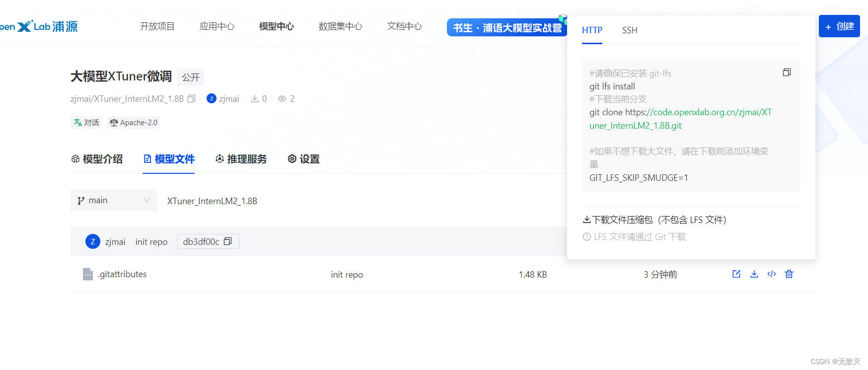Click the 对话 tag
The width and height of the screenshot is (868, 370).
click(86, 123)
